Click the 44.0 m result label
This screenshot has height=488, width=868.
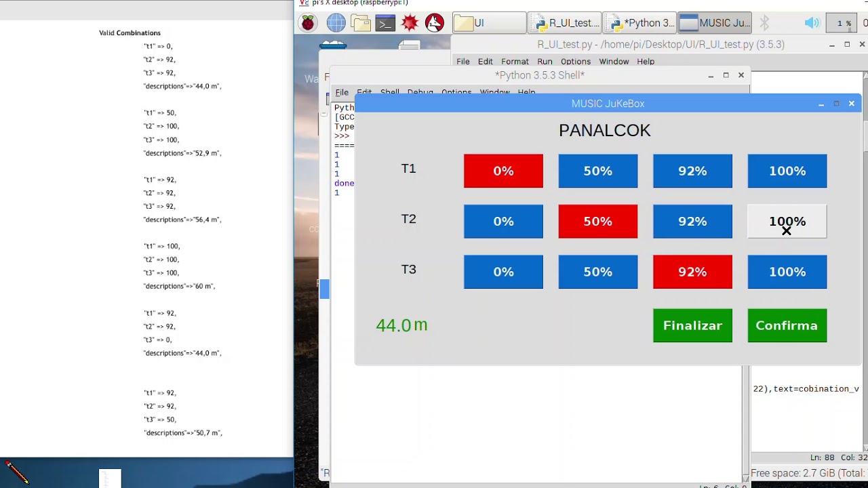pos(401,325)
